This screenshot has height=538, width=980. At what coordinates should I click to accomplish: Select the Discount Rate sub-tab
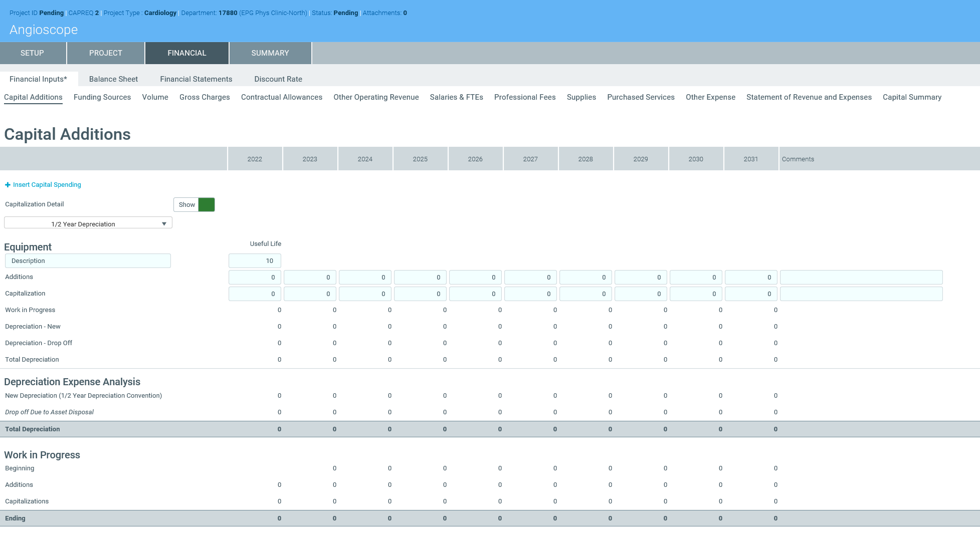pyautogui.click(x=278, y=79)
